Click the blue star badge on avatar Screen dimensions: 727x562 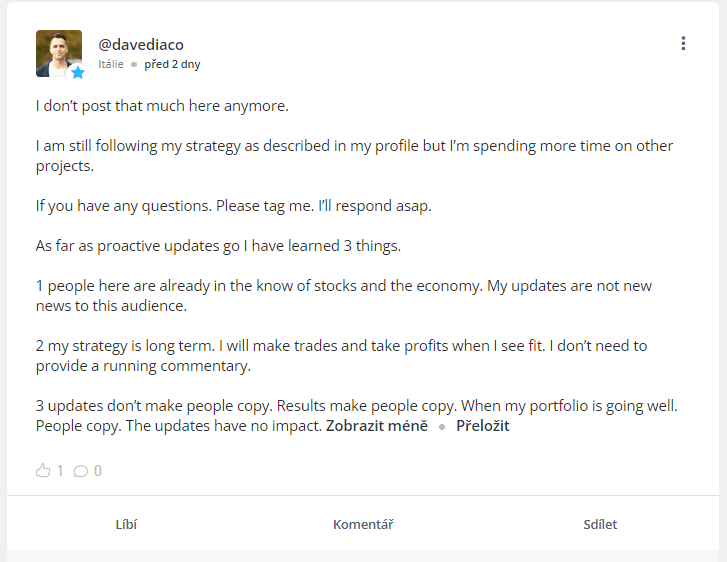pos(78,72)
